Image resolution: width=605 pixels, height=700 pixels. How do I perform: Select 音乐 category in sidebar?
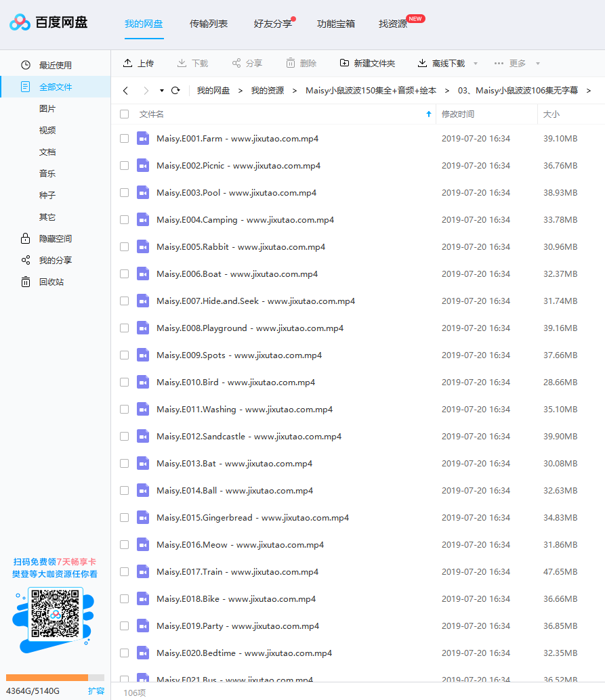(x=47, y=174)
